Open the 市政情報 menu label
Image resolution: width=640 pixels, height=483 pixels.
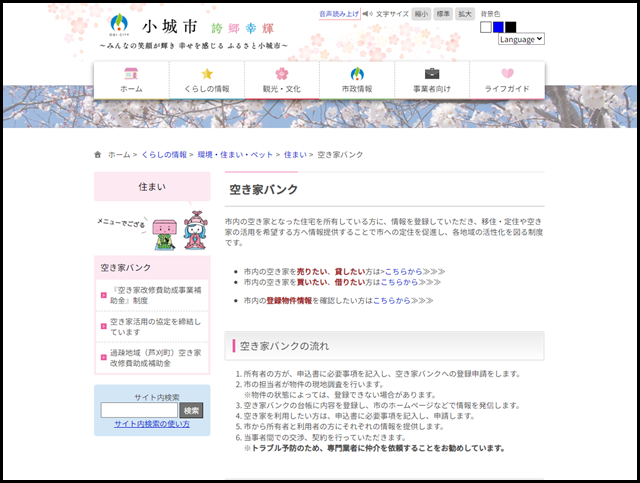coord(357,89)
